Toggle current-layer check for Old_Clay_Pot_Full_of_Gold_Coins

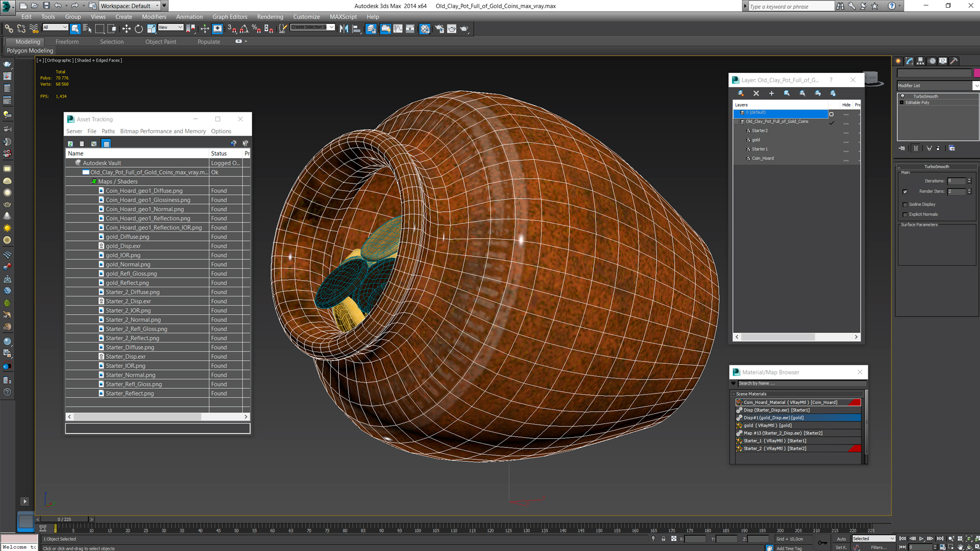pos(831,122)
